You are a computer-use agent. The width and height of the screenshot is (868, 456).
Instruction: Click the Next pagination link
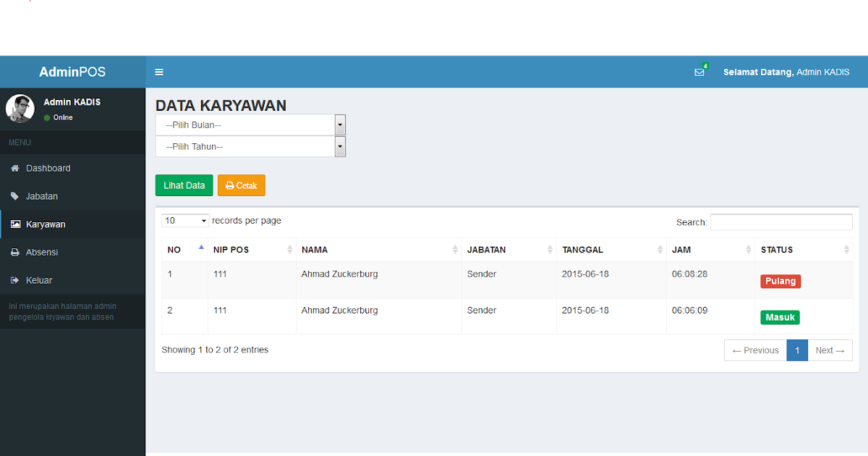(x=829, y=350)
